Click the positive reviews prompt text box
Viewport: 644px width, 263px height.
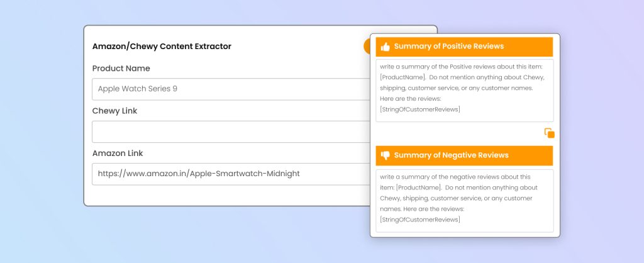pos(465,91)
